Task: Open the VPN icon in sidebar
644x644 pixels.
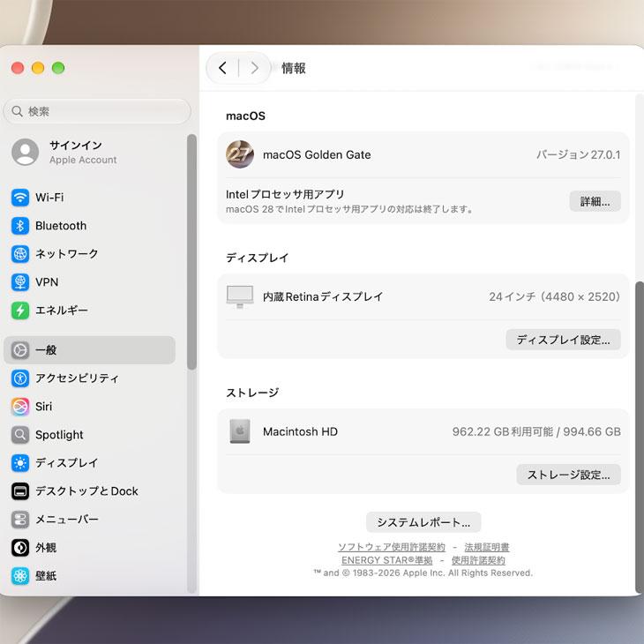Action: coord(20,282)
